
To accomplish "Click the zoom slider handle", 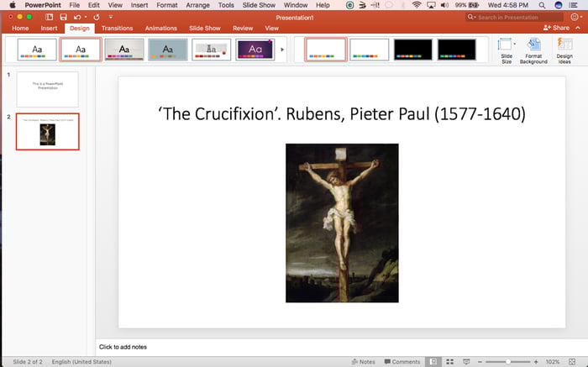I will pos(507,362).
